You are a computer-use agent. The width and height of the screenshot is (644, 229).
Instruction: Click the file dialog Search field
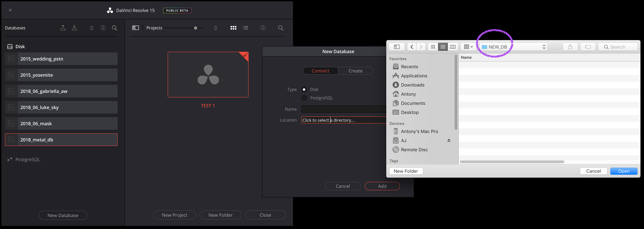pyautogui.click(x=618, y=47)
